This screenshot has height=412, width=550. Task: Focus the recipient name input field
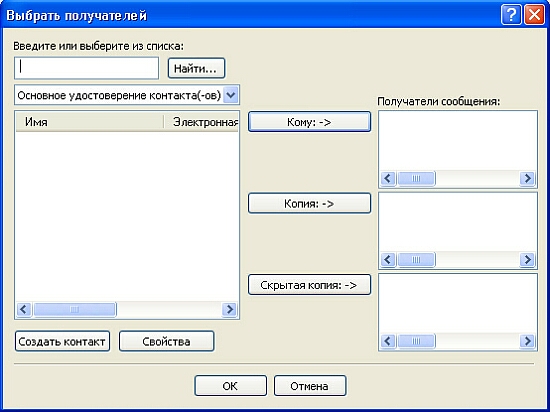point(86,68)
